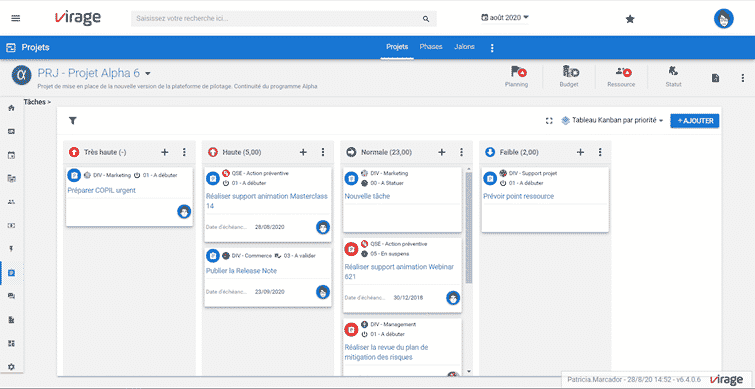Open Faible column options menu
The height and width of the screenshot is (389, 755).
coord(600,152)
